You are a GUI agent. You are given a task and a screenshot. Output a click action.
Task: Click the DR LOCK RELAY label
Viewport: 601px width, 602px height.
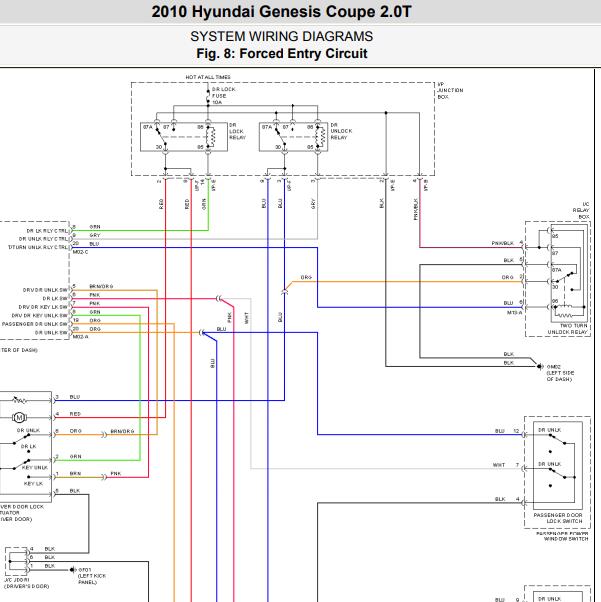pos(237,131)
